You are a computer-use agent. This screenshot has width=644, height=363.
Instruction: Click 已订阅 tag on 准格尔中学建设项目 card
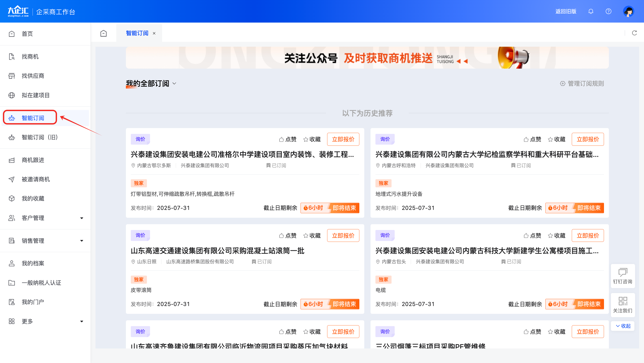point(276,165)
